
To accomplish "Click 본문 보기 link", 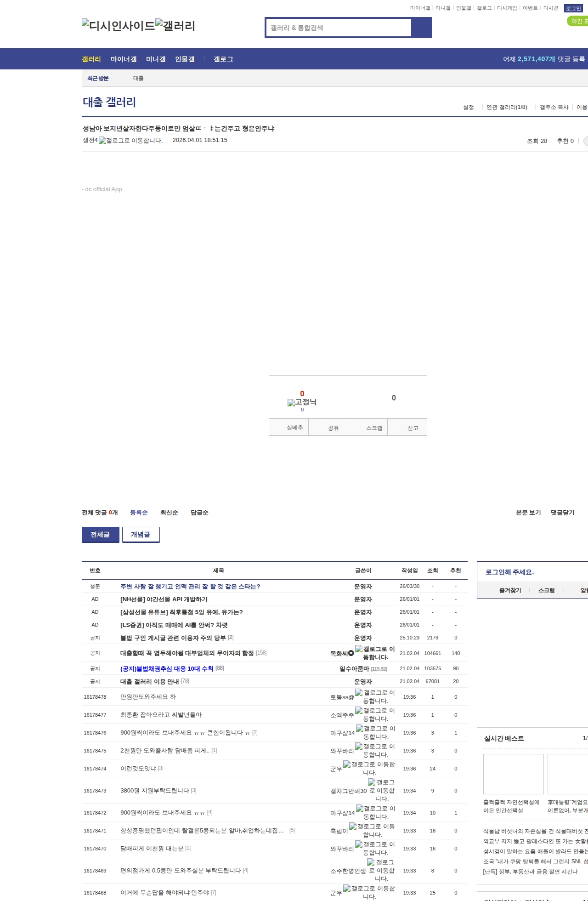I will (528, 513).
